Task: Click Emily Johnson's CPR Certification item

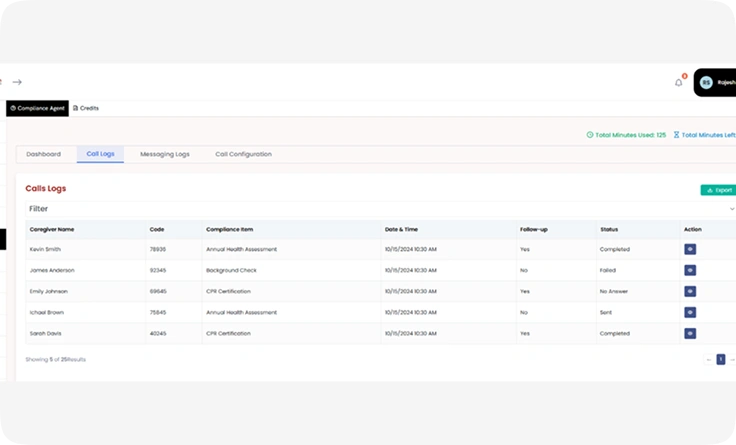Action: coord(229,292)
